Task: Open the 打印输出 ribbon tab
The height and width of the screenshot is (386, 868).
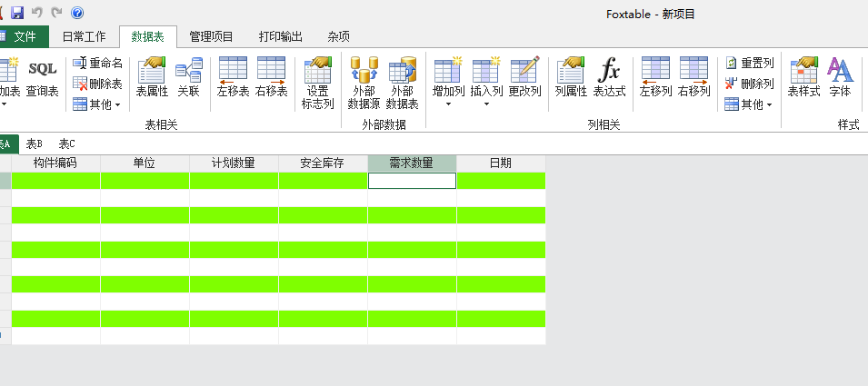Action: [280, 37]
